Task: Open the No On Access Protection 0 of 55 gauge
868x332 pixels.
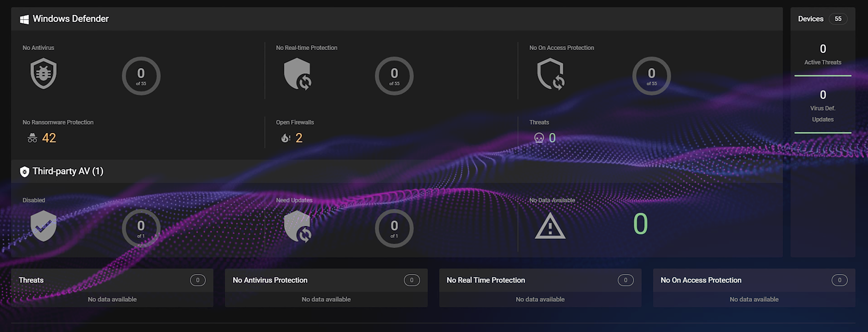Action: (652, 76)
